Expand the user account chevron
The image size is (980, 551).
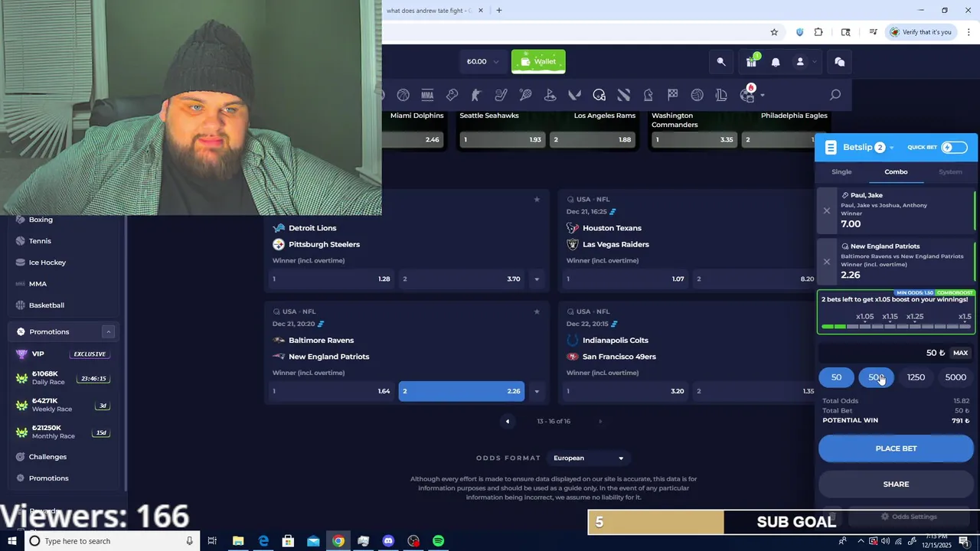(x=814, y=62)
